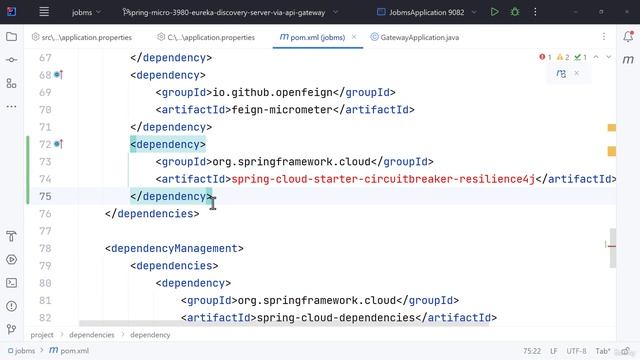Open the editor tabs options menu
This screenshot has width=640, height=360.
pos(604,37)
